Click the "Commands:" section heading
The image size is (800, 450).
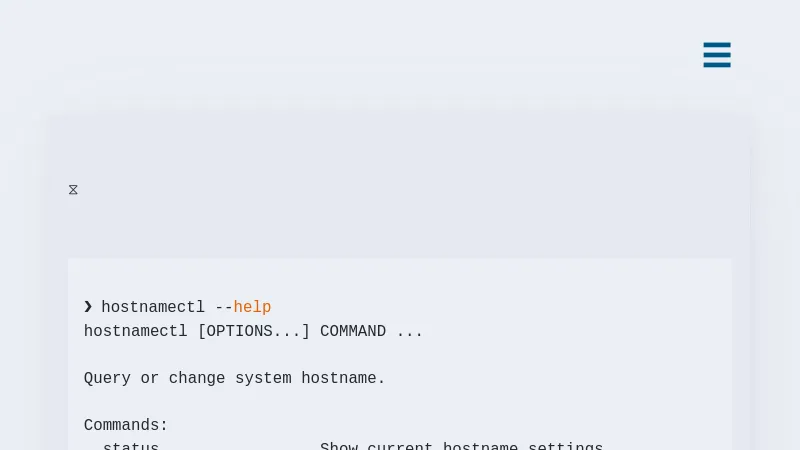(x=126, y=425)
